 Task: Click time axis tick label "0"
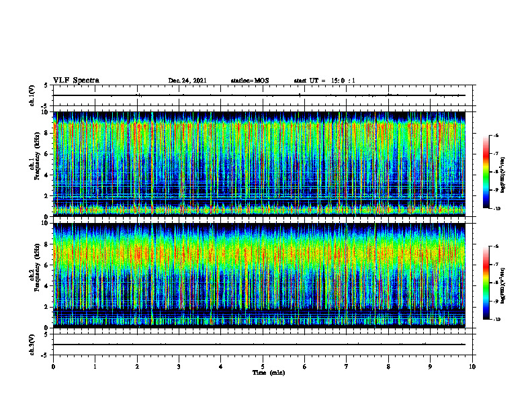click(x=53, y=367)
